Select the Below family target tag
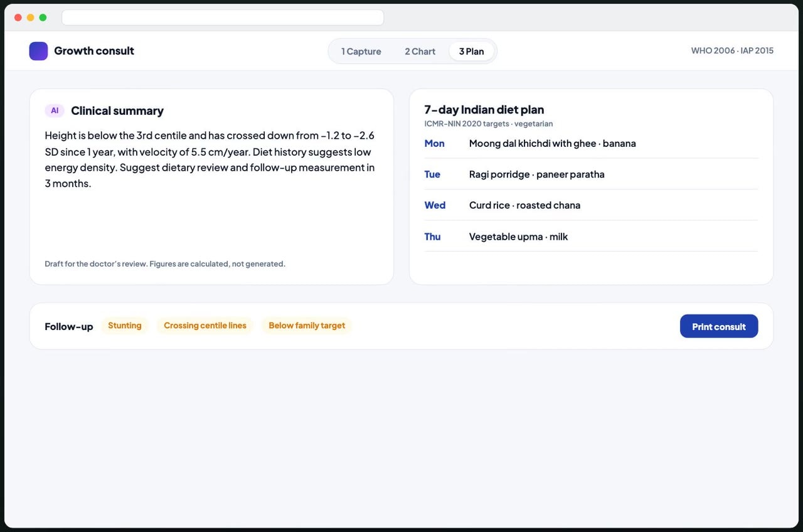The image size is (803, 532). click(x=307, y=326)
